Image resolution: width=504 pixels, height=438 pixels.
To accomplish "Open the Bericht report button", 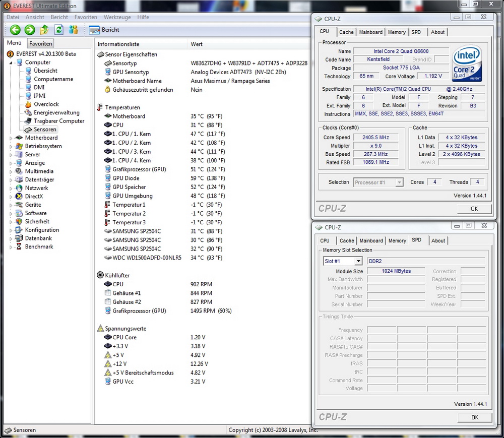I will (x=104, y=30).
